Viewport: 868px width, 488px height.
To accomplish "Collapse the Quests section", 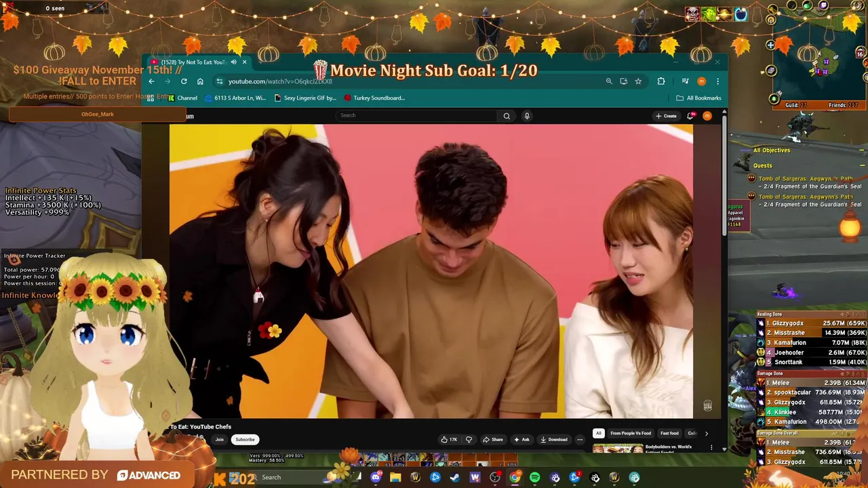I will coord(862,165).
